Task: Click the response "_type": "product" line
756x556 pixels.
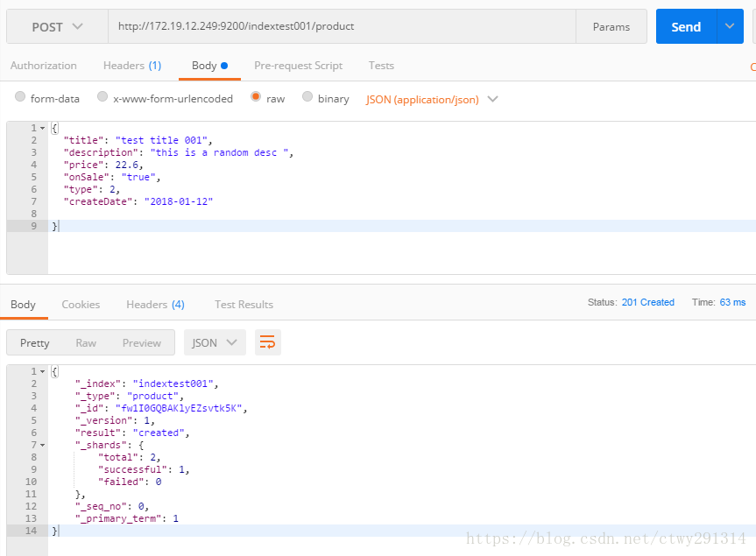Action: pyautogui.click(x=130, y=396)
